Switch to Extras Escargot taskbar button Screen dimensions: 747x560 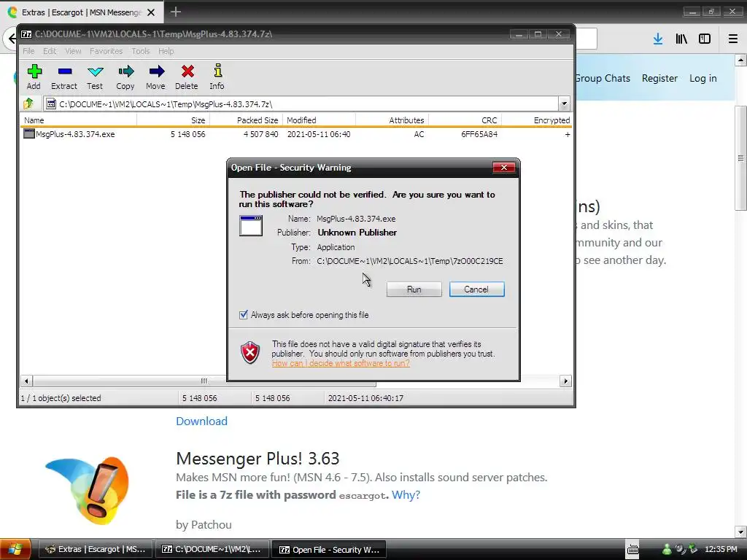pos(96,550)
